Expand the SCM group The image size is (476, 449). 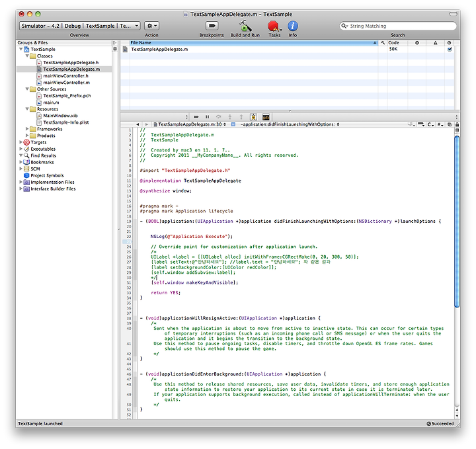(20, 169)
